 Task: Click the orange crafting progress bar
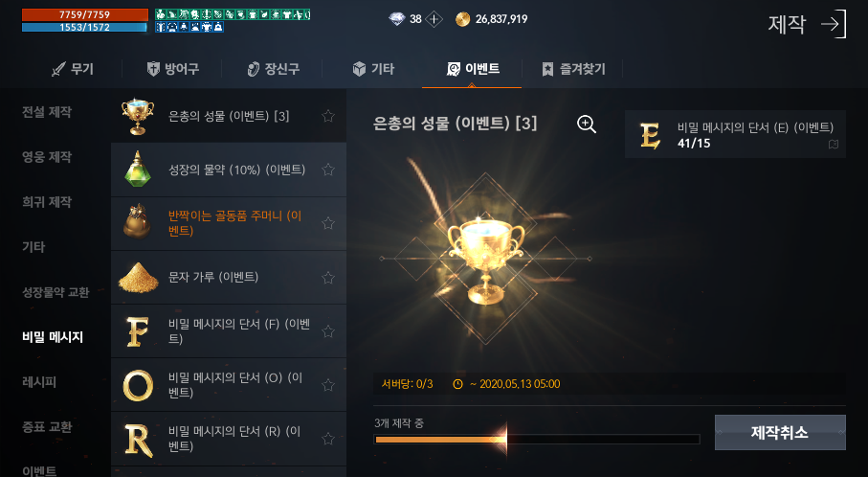[537, 440]
